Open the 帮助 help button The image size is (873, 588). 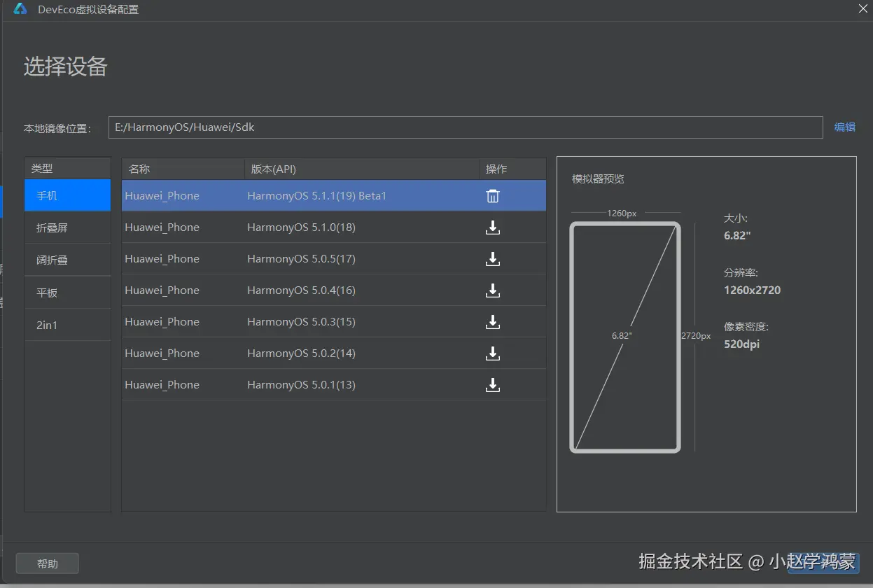tap(48, 563)
